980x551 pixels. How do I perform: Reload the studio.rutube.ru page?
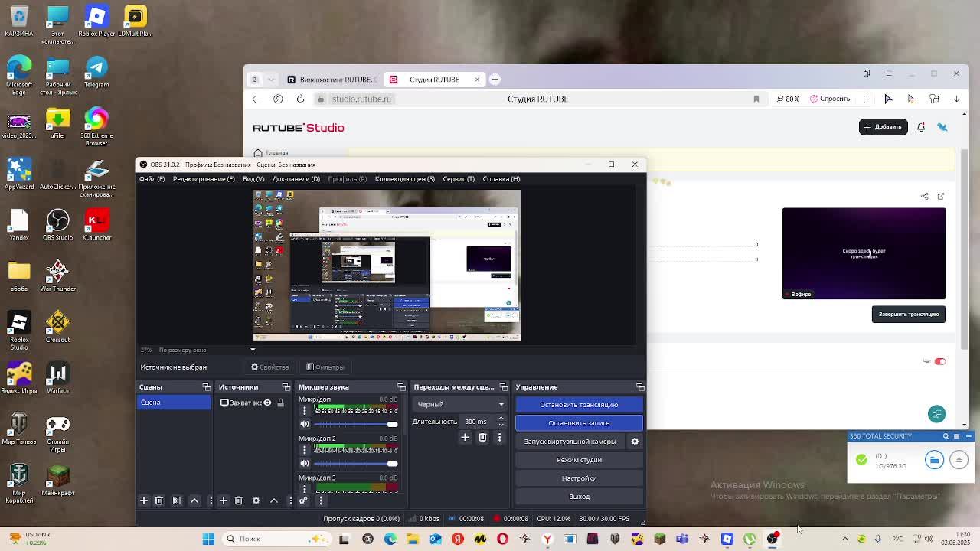[x=300, y=99]
